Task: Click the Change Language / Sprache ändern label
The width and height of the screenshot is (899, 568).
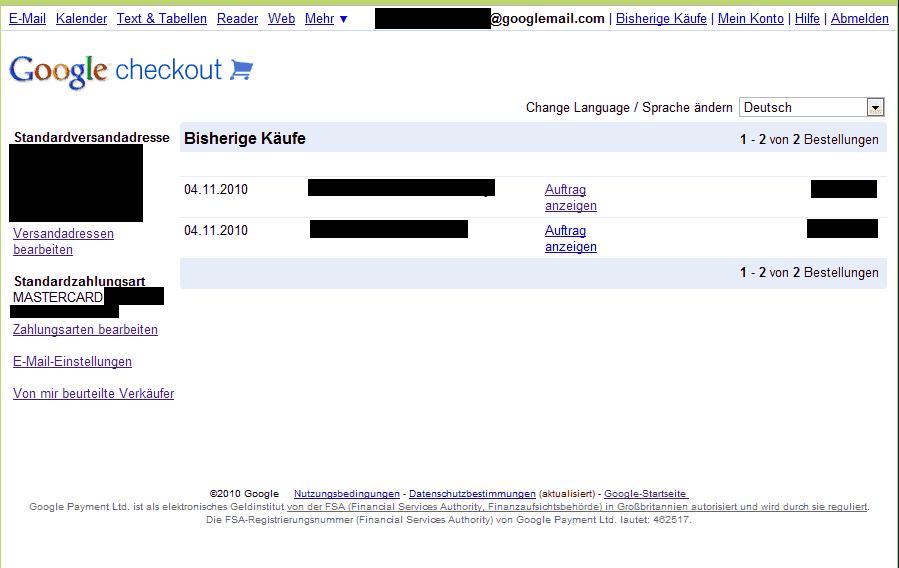Action: [x=629, y=108]
